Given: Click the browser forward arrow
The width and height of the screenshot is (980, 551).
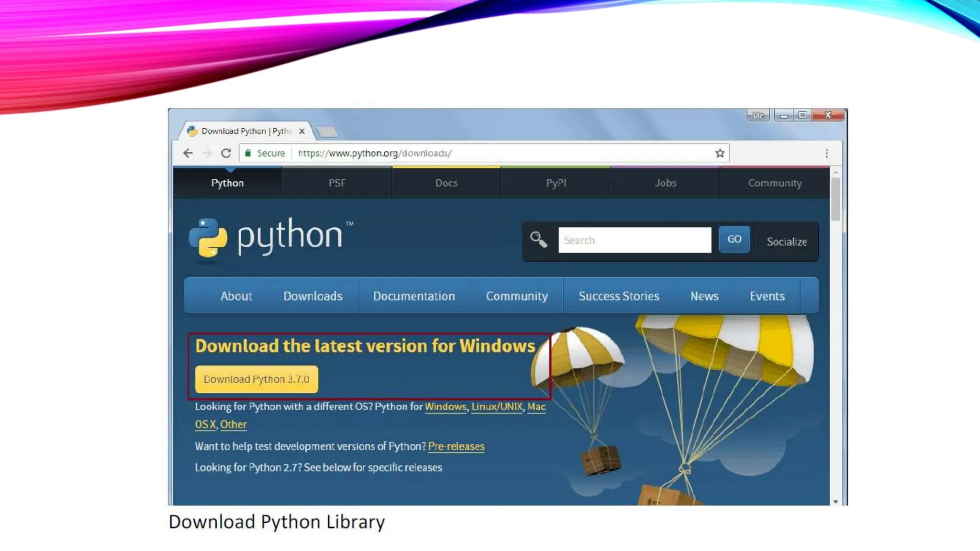Looking at the screenshot, I should pos(207,153).
